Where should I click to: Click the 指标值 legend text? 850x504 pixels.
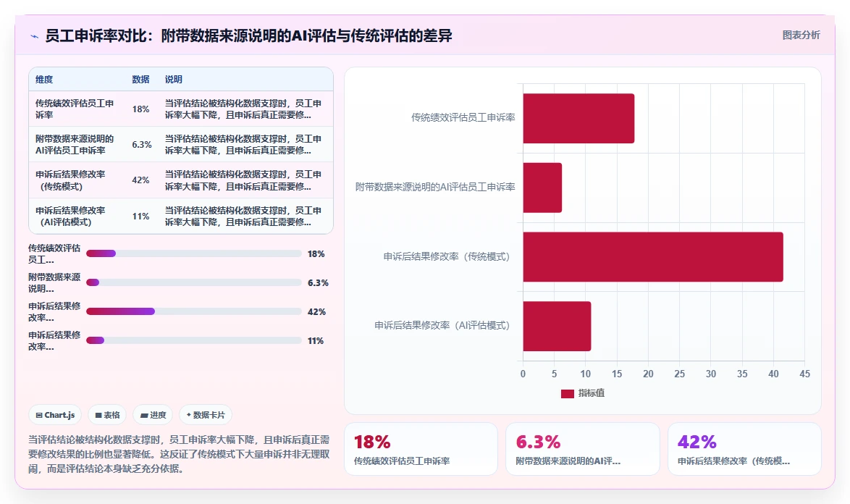pyautogui.click(x=592, y=393)
